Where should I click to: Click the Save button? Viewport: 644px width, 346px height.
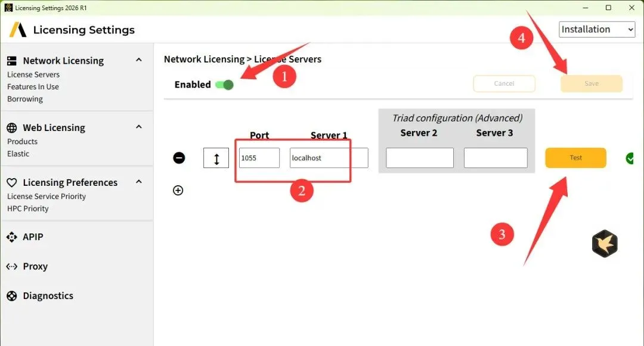(592, 83)
